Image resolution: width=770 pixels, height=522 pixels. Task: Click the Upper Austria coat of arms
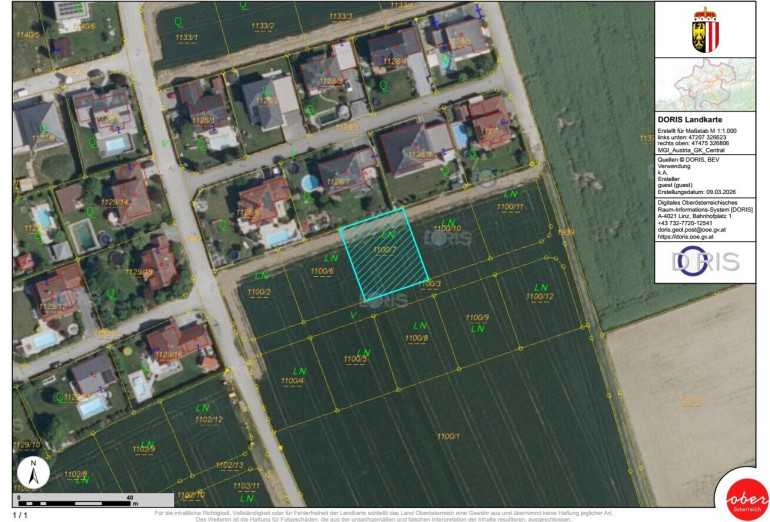coord(705,30)
